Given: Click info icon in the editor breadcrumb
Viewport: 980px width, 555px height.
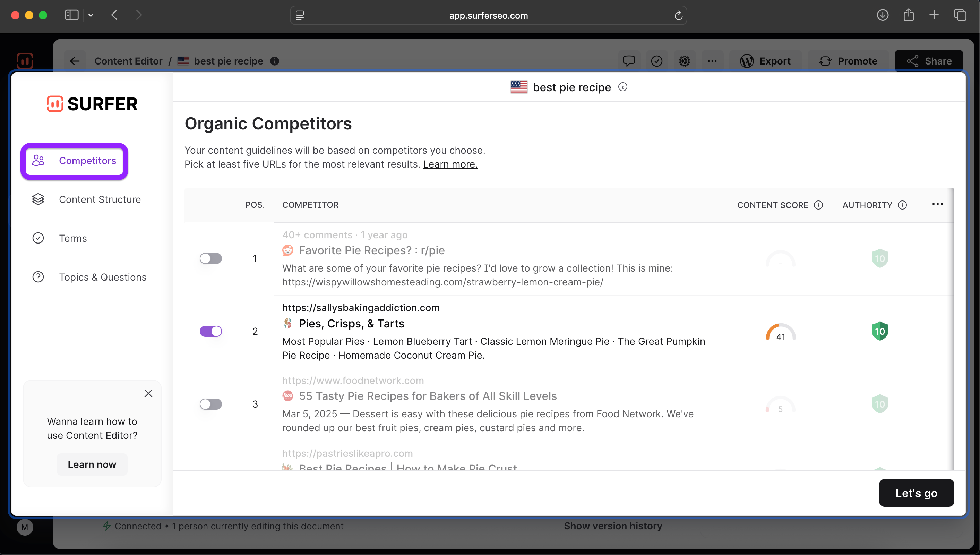Looking at the screenshot, I should (x=274, y=61).
